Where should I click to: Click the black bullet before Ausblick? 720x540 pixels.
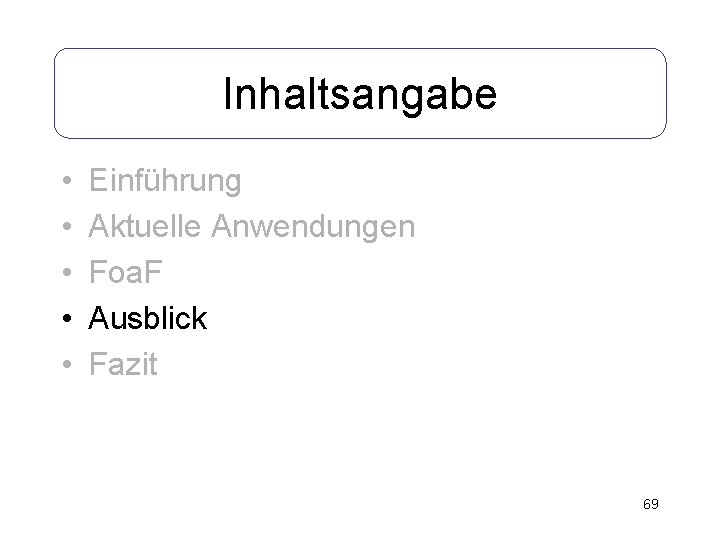pos(68,317)
